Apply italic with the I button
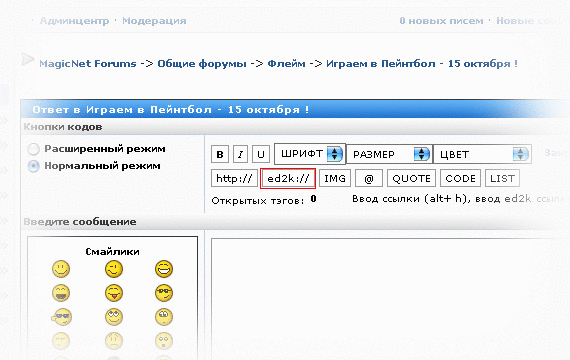Image resolution: width=570 pixels, height=360 pixels. (240, 154)
